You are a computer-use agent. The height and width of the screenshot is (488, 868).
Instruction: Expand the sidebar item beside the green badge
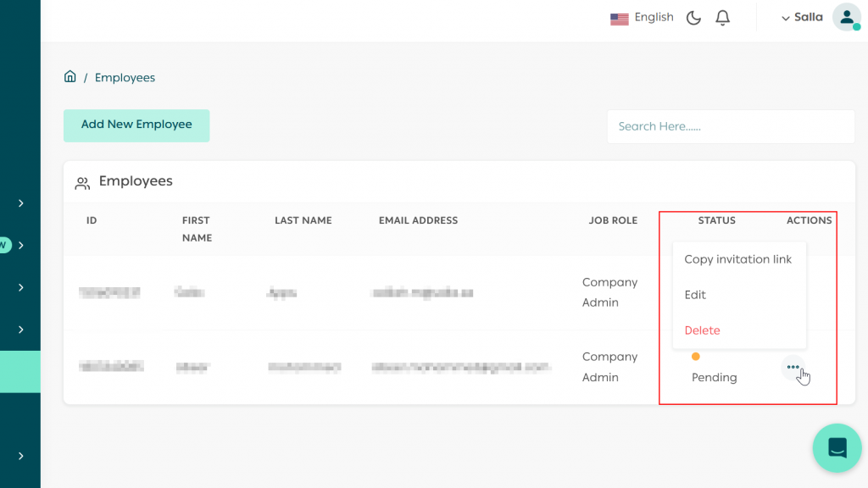20,245
